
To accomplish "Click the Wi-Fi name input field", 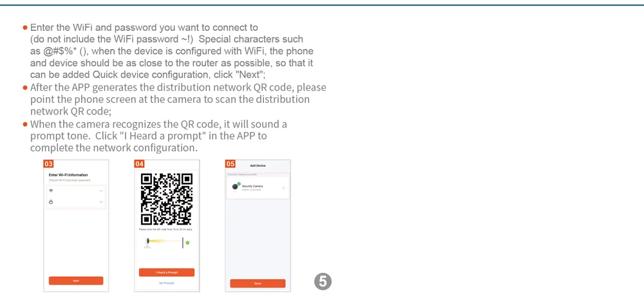I will 76,191.
